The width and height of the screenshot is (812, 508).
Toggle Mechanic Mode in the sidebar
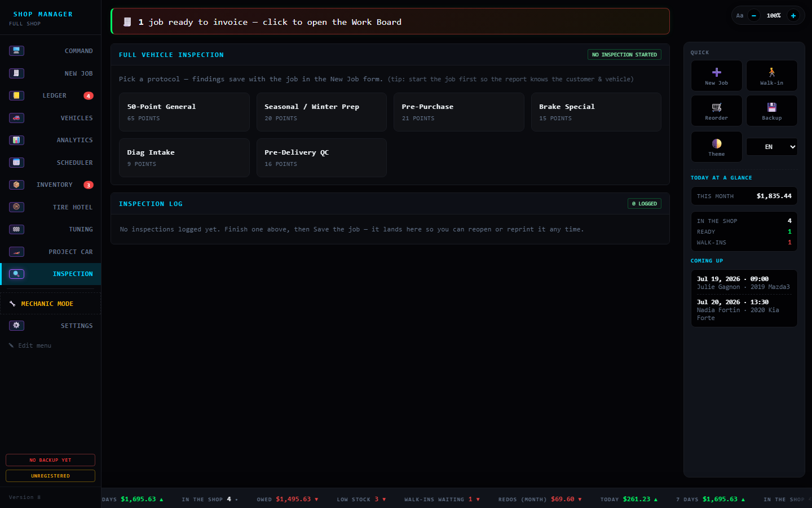(x=51, y=304)
